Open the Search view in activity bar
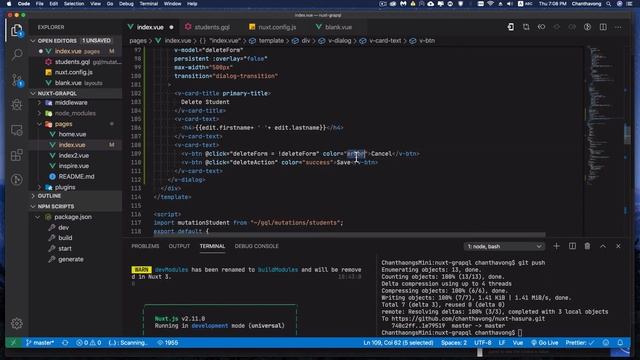Viewport: 640px width, 360px height. (x=17, y=54)
